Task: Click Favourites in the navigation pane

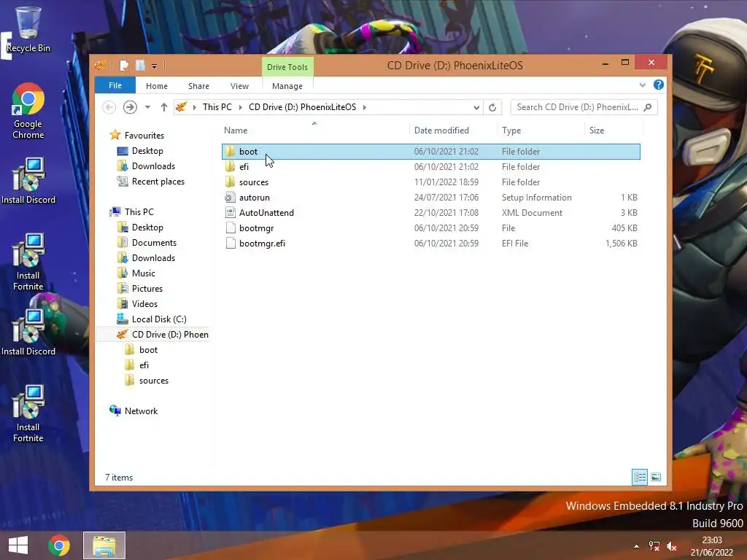Action: (x=144, y=135)
